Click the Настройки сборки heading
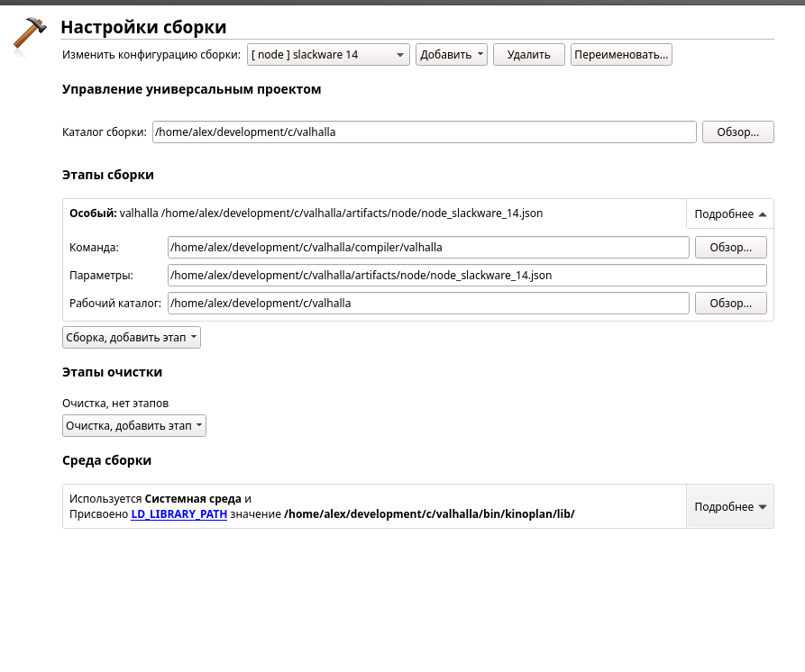The height and width of the screenshot is (672, 805). coord(143,27)
